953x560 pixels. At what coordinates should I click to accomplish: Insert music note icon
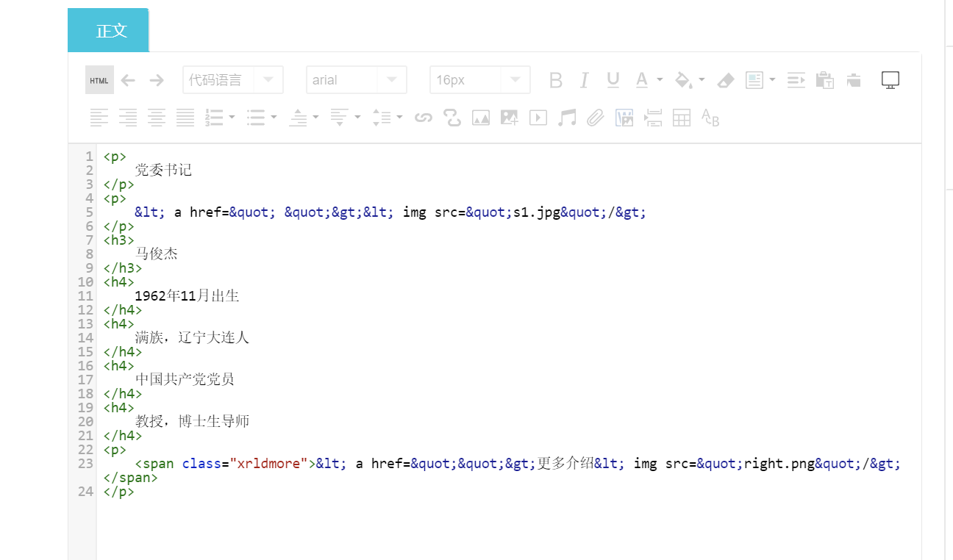[x=567, y=117]
